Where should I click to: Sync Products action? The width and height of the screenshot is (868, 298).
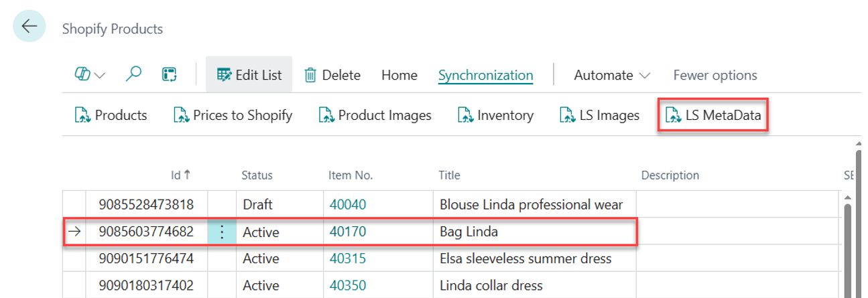pyautogui.click(x=111, y=115)
